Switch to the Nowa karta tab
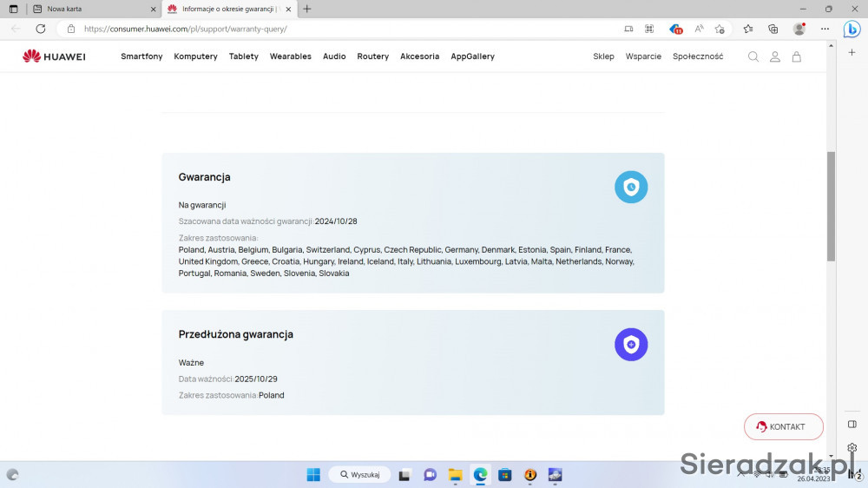This screenshot has width=868, height=488. (x=93, y=9)
